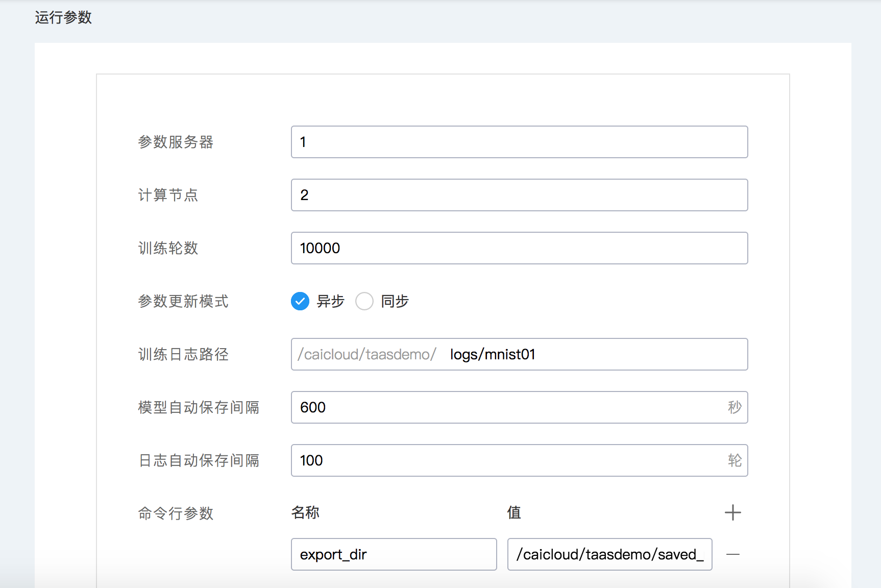Focus the 计算节点 input field

(x=519, y=195)
